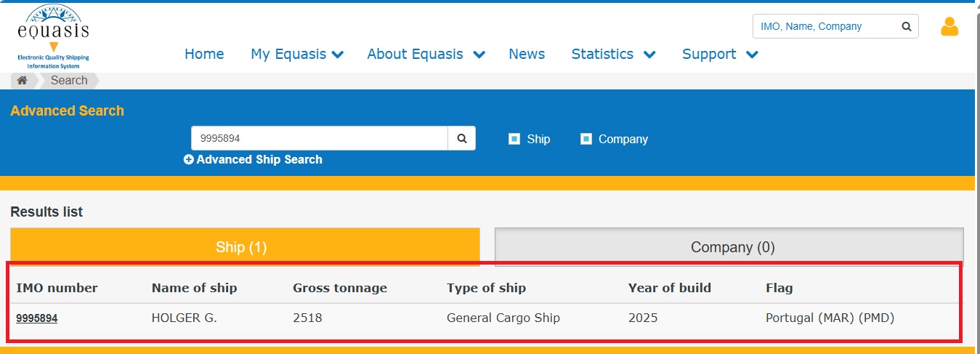Open the Statistics dropdown menu
This screenshot has height=354, width=980.
(612, 54)
